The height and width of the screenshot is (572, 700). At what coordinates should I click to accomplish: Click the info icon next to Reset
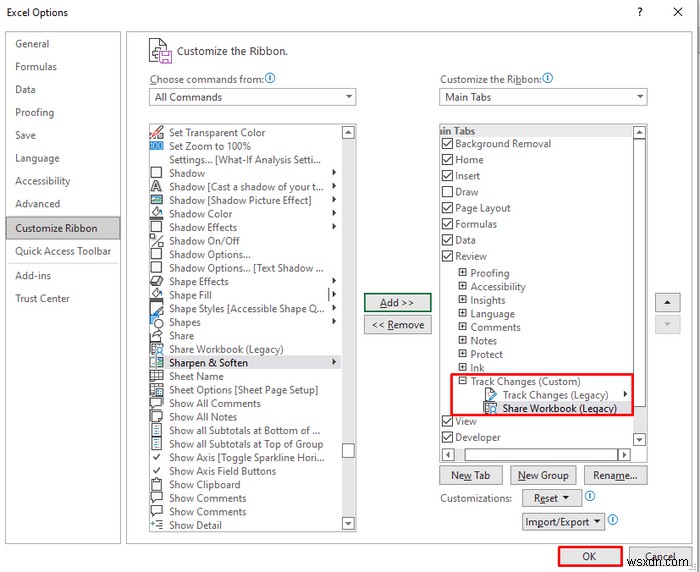tap(590, 497)
